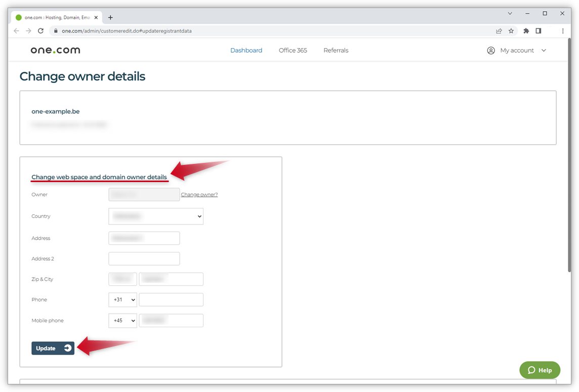Click the Address 2 input field
This screenshot has height=392, width=579.
pyautogui.click(x=144, y=258)
